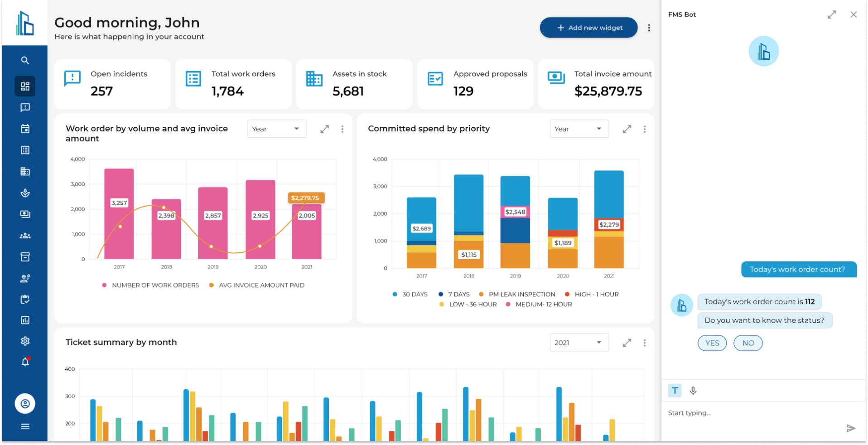Open the calendar icon in the sidebar
This screenshot has height=445, width=868.
click(25, 129)
